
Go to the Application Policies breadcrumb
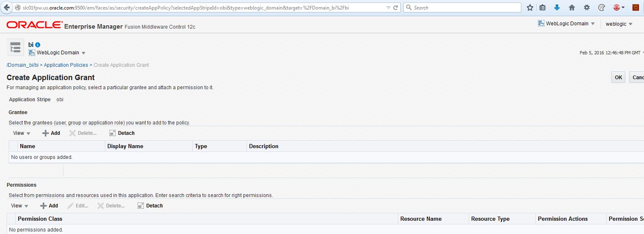(x=66, y=65)
